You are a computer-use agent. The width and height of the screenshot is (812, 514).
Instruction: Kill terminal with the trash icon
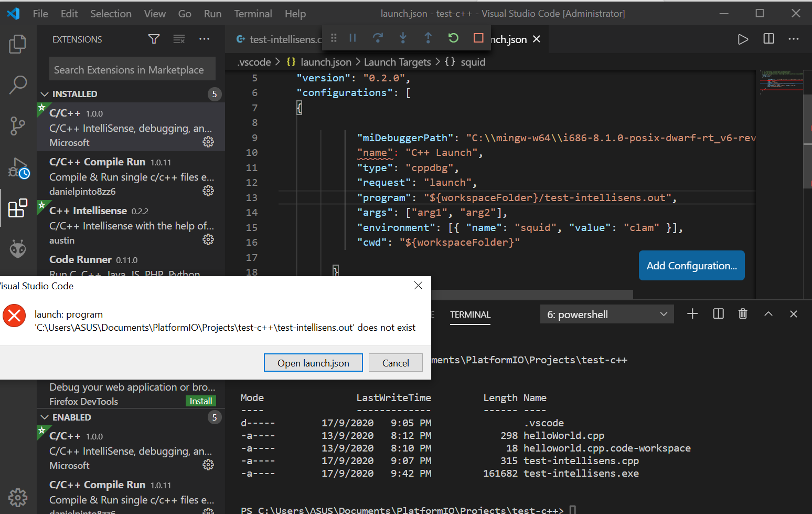coord(743,314)
